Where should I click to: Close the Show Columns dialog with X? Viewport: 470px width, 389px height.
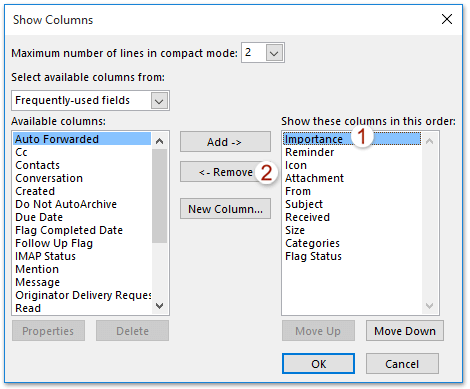[447, 19]
